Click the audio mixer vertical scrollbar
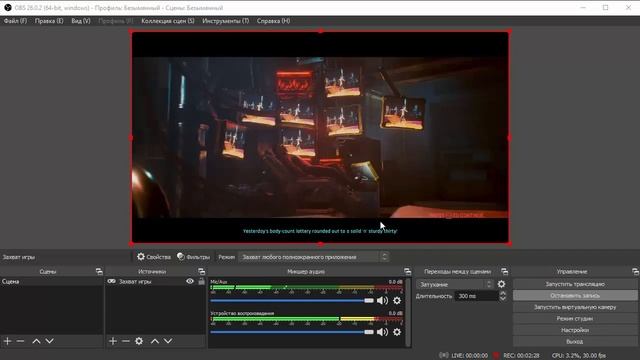Screen dimensions: 640x360 point(408,312)
